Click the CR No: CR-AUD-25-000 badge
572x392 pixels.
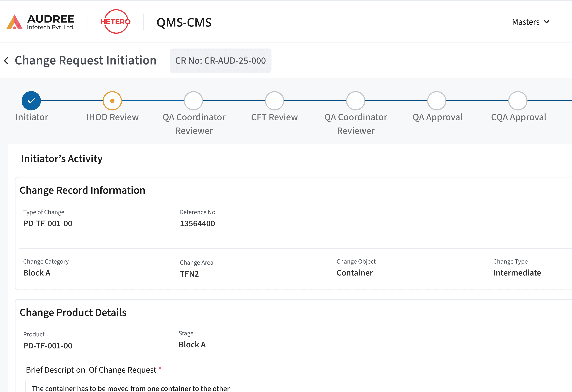point(220,61)
